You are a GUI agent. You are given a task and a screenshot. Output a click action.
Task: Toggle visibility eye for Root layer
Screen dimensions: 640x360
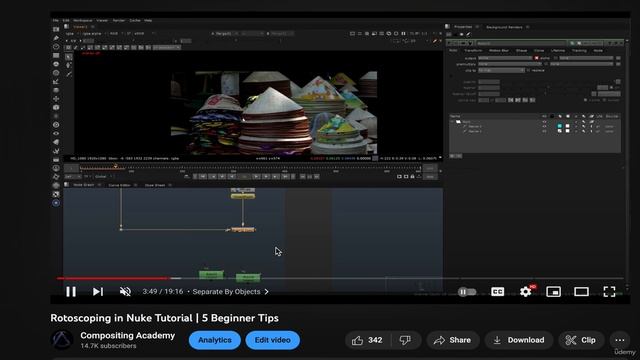coord(544,122)
